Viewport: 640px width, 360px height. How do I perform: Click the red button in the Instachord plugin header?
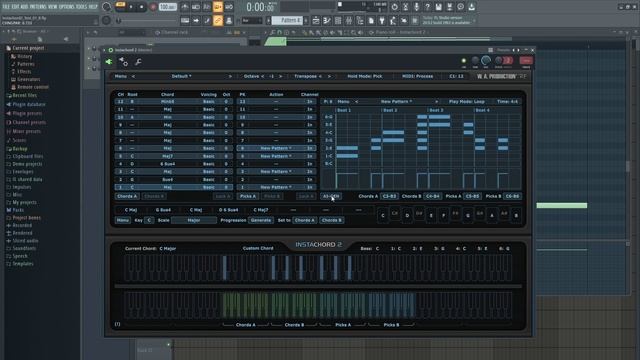pyautogui.click(x=526, y=60)
